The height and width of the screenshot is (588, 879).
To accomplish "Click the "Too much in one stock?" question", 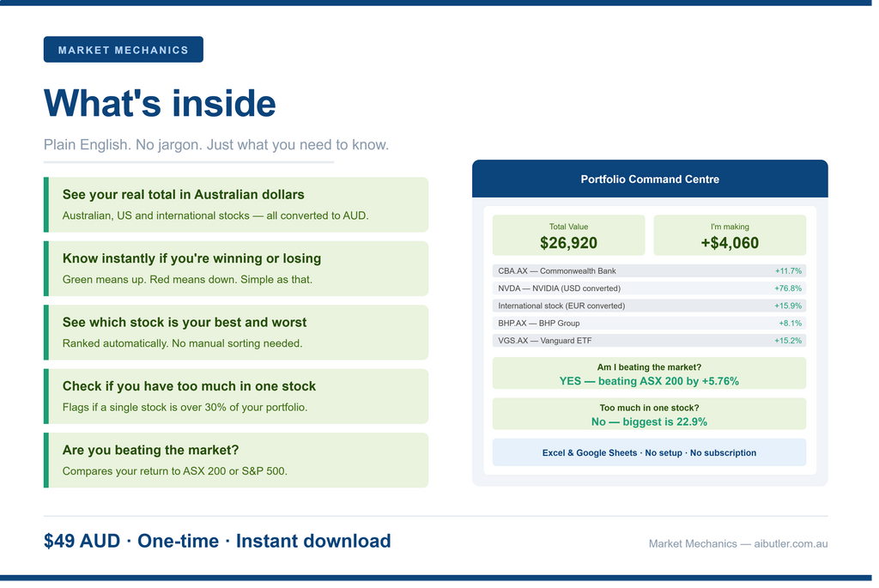I will (649, 408).
